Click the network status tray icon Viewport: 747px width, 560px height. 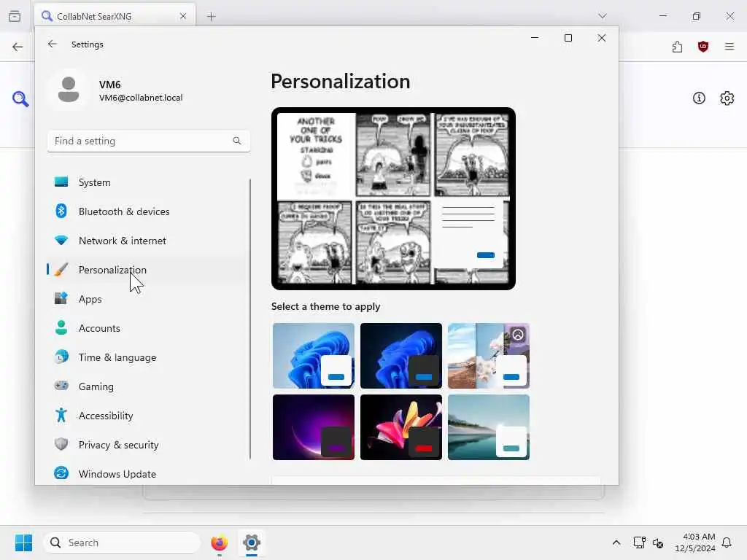click(x=639, y=542)
